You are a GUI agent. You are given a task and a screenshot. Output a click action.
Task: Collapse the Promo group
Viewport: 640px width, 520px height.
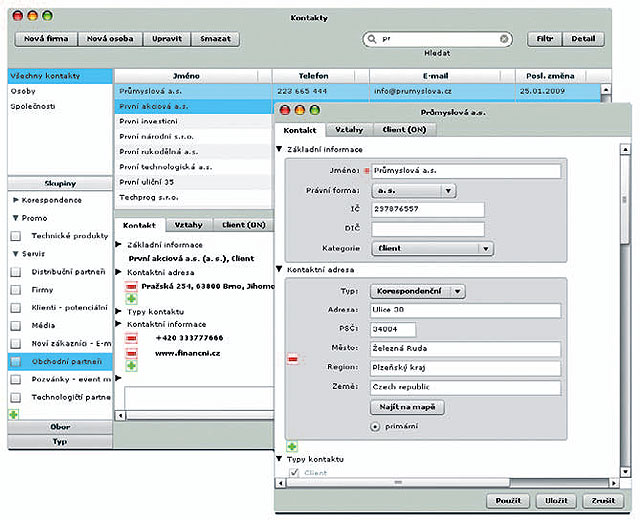click(16, 218)
